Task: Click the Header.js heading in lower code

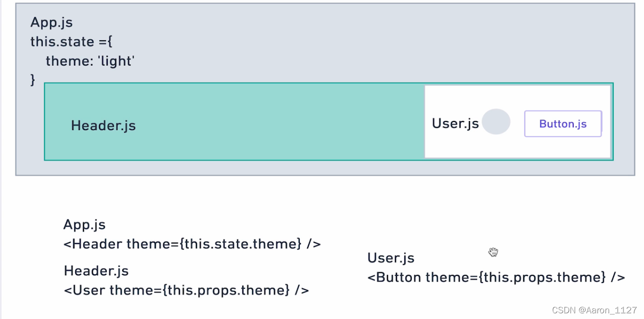Action: point(96,271)
